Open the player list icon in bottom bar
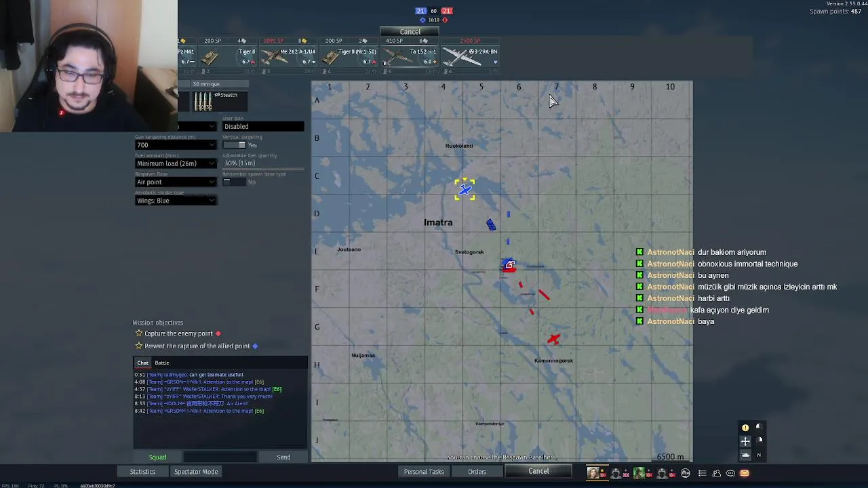Image resolution: width=868 pixels, height=488 pixels. (x=703, y=473)
